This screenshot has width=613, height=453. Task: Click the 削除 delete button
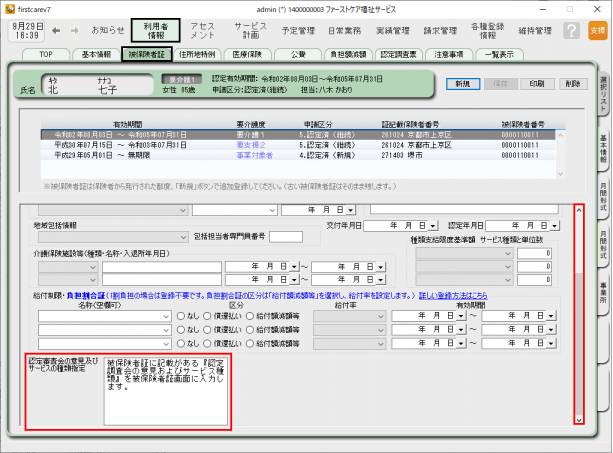571,84
